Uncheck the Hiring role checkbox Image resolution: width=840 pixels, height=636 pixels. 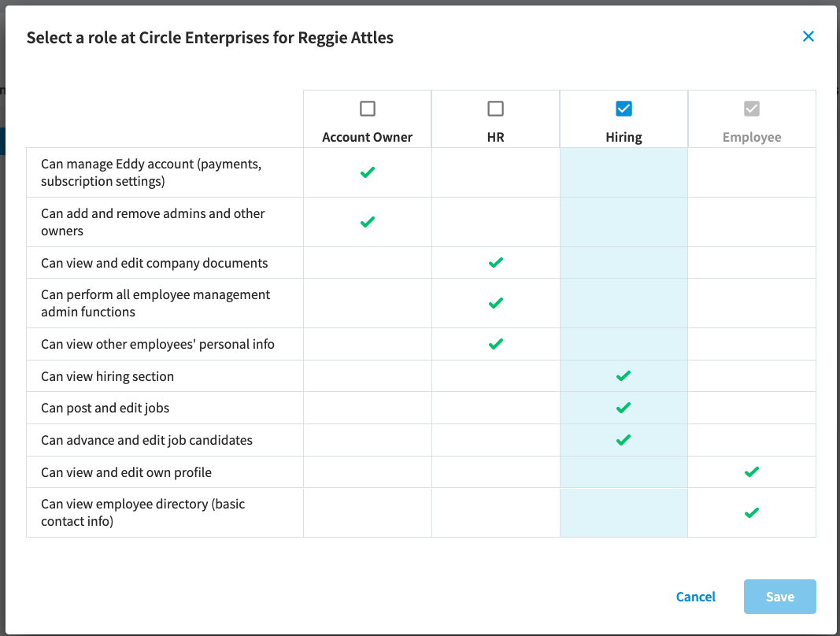click(x=624, y=109)
